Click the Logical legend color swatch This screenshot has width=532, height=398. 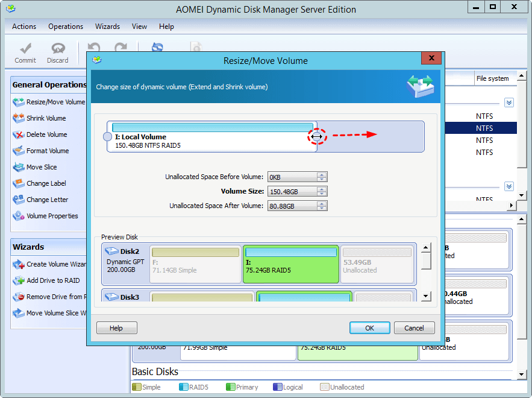tap(278, 387)
